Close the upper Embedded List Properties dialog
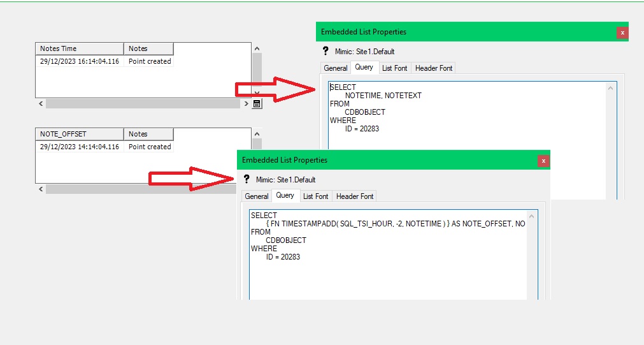The height and width of the screenshot is (345, 644). tap(622, 33)
